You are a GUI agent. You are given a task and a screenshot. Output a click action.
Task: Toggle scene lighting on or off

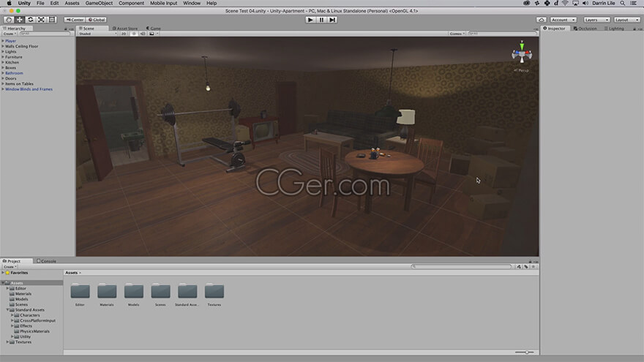[x=133, y=34]
